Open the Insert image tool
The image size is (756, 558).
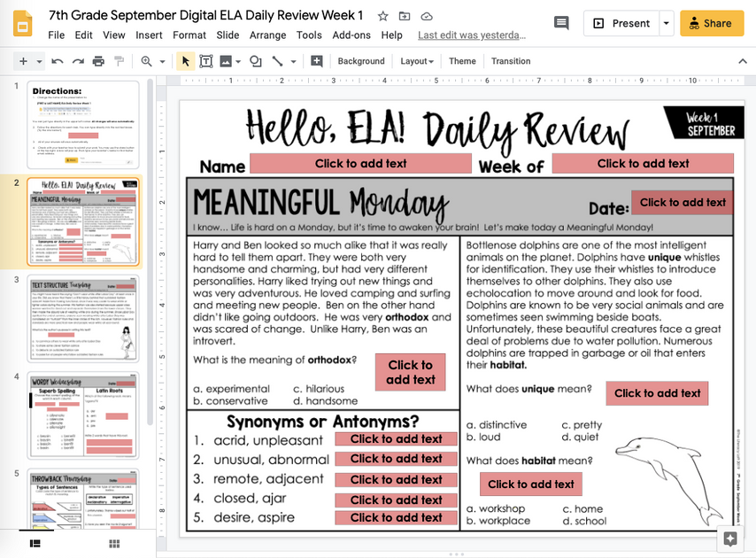[228, 61]
